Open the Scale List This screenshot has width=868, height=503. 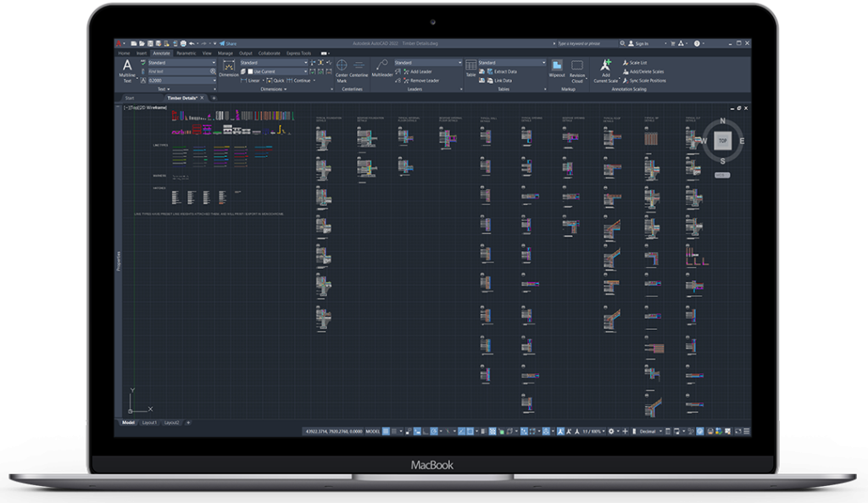tap(635, 63)
